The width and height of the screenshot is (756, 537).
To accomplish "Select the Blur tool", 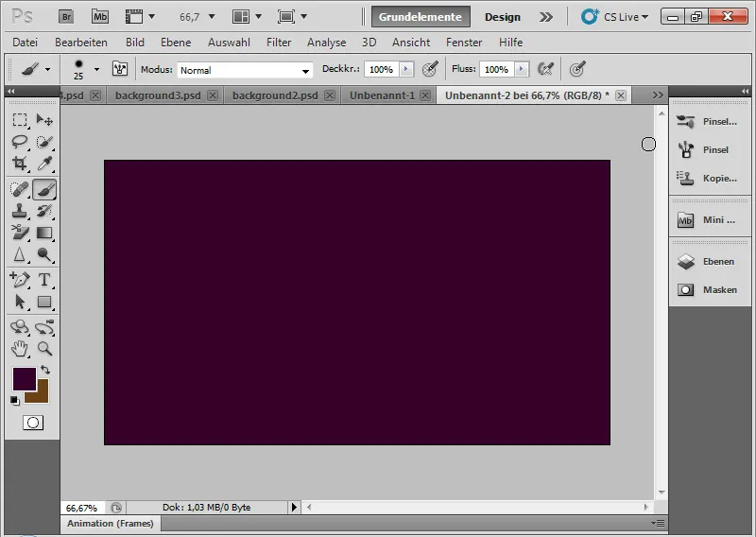I will (20, 254).
